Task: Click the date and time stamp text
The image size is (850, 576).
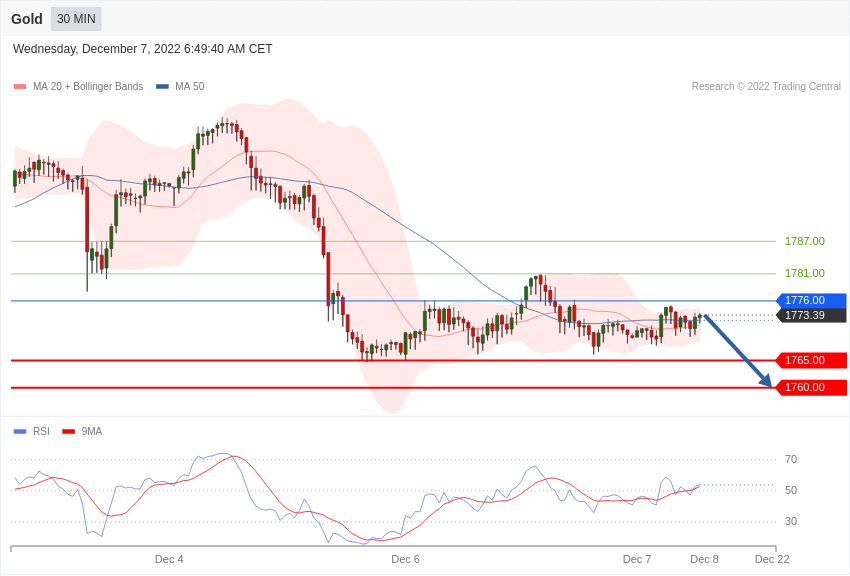Action: pyautogui.click(x=143, y=49)
